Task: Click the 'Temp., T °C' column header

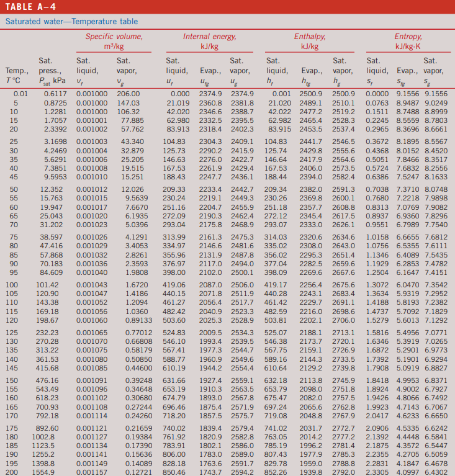Action: coord(17,76)
